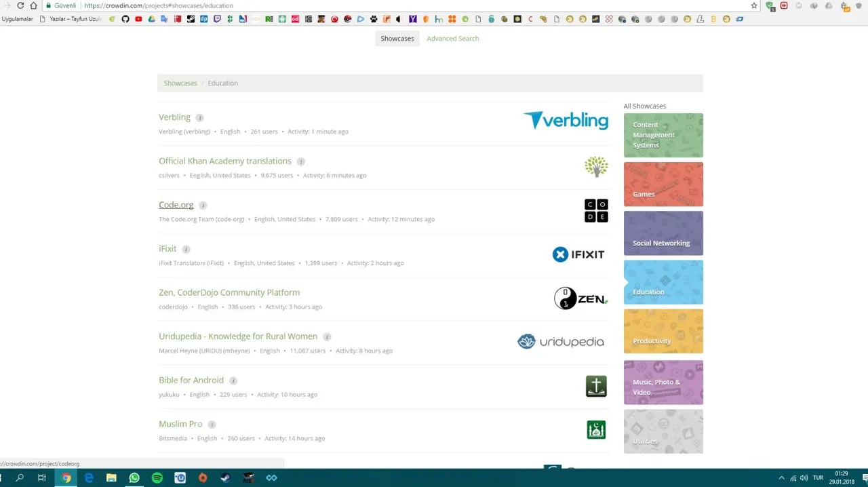The height and width of the screenshot is (487, 868).
Task: Bookmark this page with the star icon
Action: [x=754, y=5]
